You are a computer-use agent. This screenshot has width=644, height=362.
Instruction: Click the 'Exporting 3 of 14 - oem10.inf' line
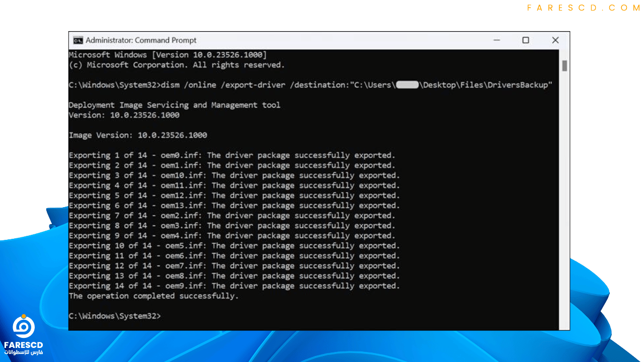coord(234,175)
